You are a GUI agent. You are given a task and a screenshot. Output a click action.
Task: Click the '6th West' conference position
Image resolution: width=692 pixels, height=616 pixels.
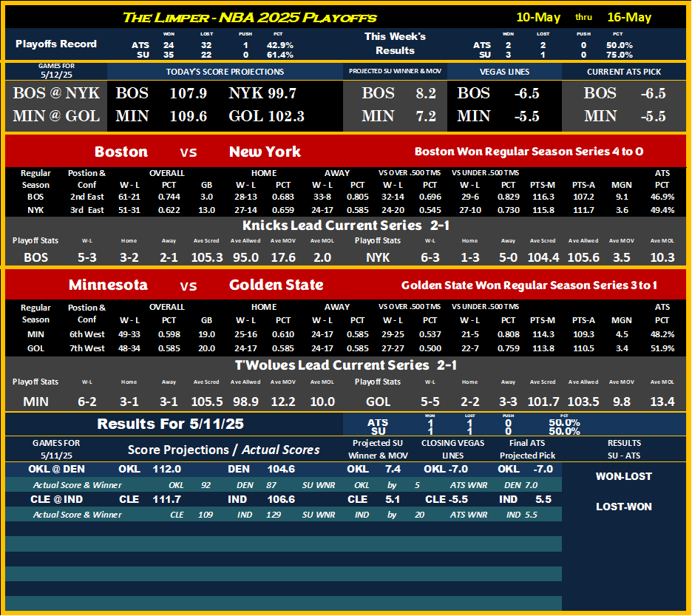point(87,334)
